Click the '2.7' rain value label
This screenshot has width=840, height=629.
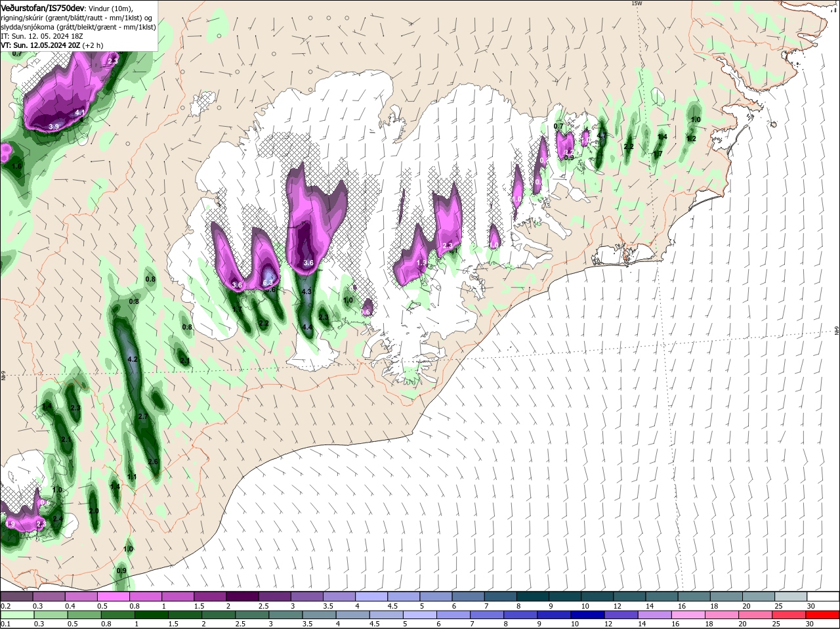tap(144, 416)
